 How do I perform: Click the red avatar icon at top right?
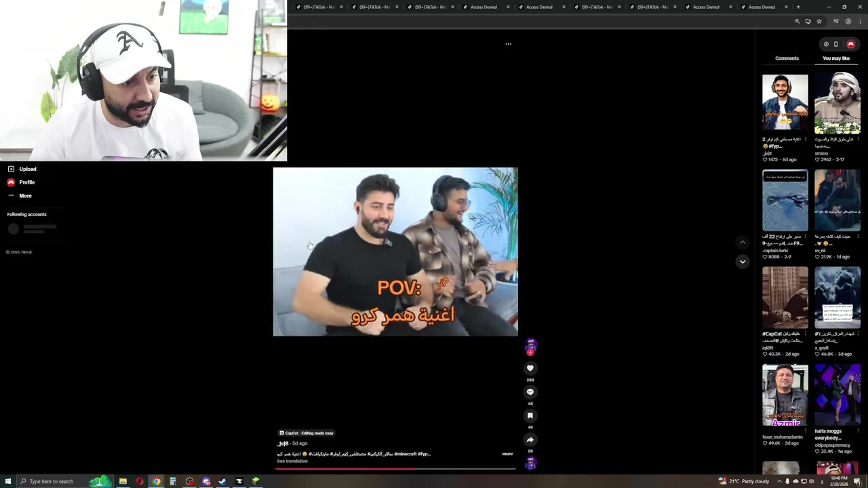pyautogui.click(x=851, y=44)
